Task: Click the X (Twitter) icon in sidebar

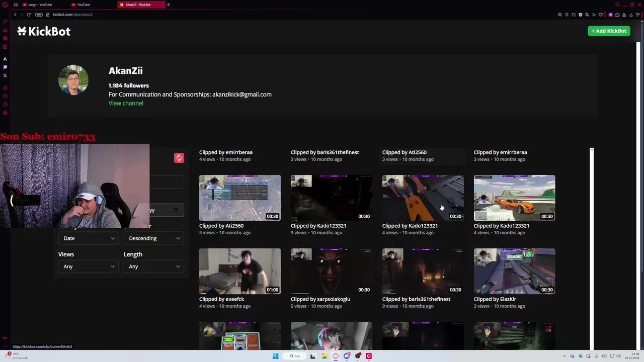Action: click(x=5, y=75)
